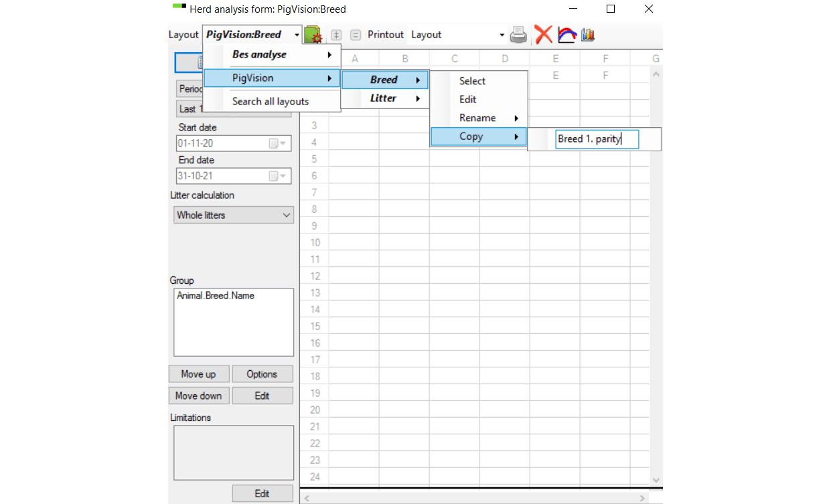Click the End date calendar icon

click(273, 176)
